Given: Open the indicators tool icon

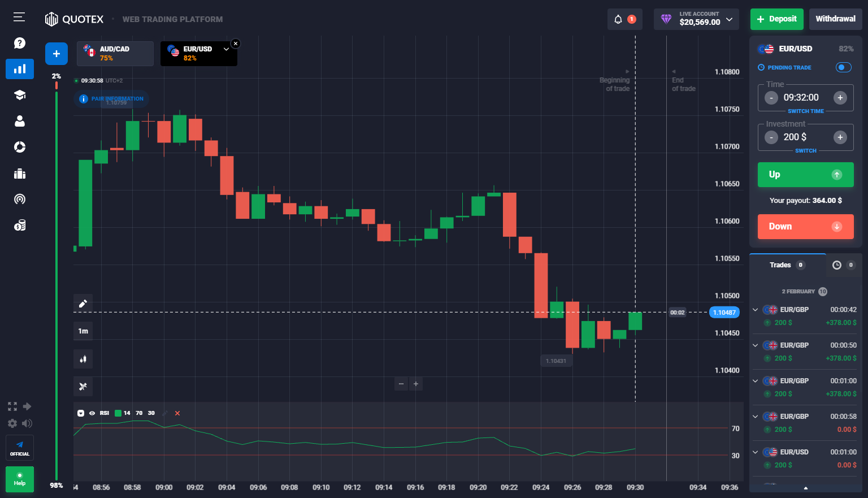Looking at the screenshot, I should [83, 387].
